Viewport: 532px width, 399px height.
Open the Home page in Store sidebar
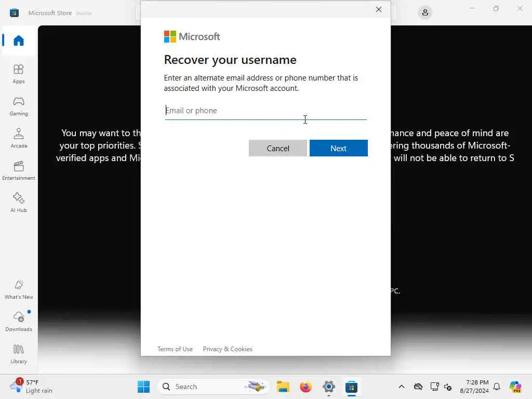(x=19, y=41)
